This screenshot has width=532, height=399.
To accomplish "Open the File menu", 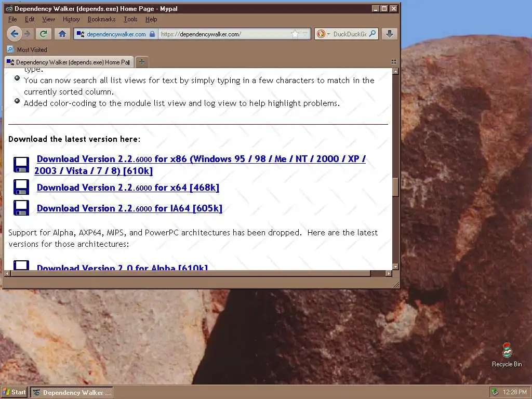I will coord(12,19).
